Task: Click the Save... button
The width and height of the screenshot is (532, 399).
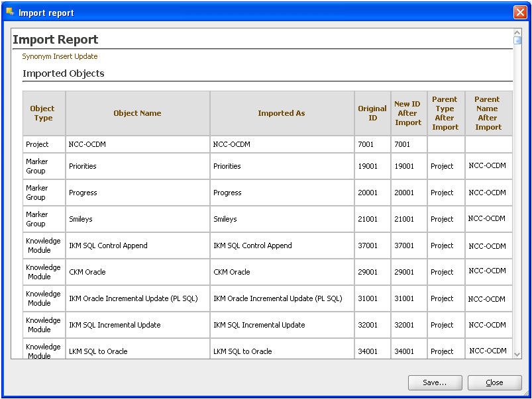Action: click(435, 382)
